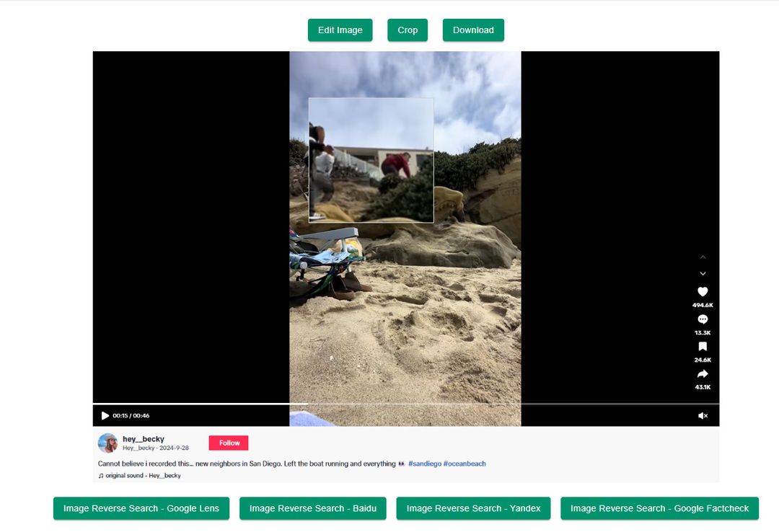Open the #oceanbeach hashtag link

[x=465, y=464]
